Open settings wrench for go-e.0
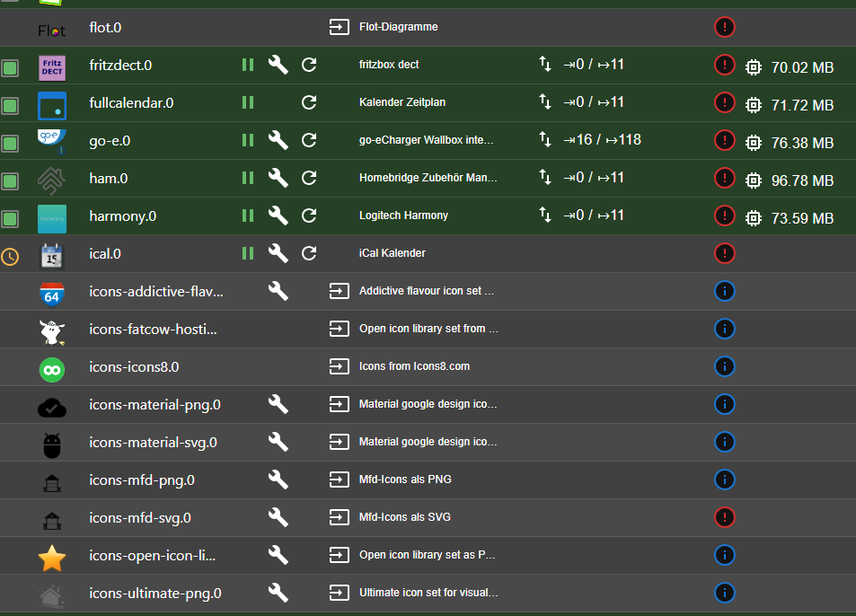The height and width of the screenshot is (616, 856). tap(278, 140)
